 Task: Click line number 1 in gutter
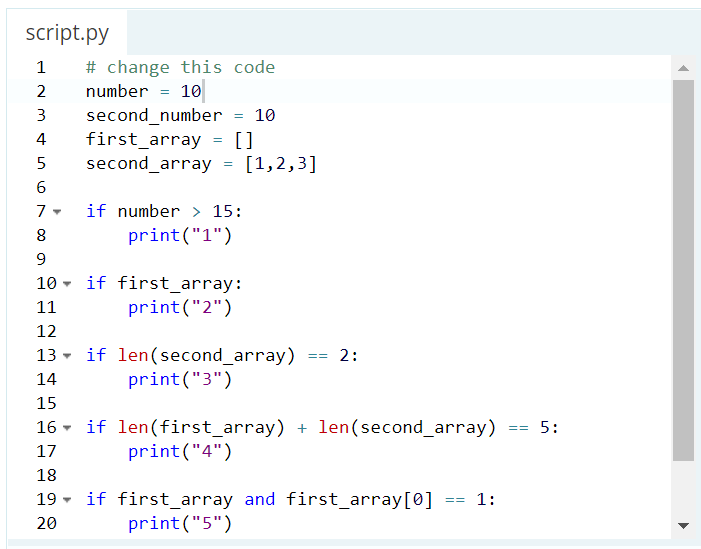coord(41,68)
